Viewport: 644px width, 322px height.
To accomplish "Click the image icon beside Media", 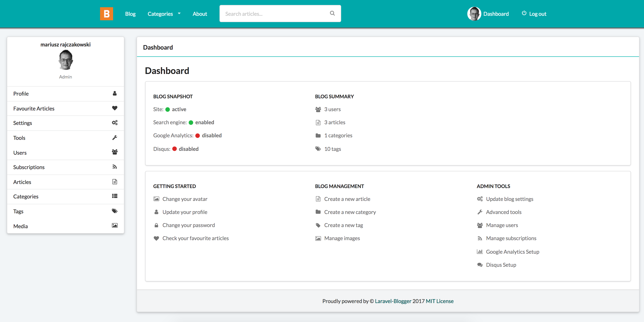I will 115,225.
